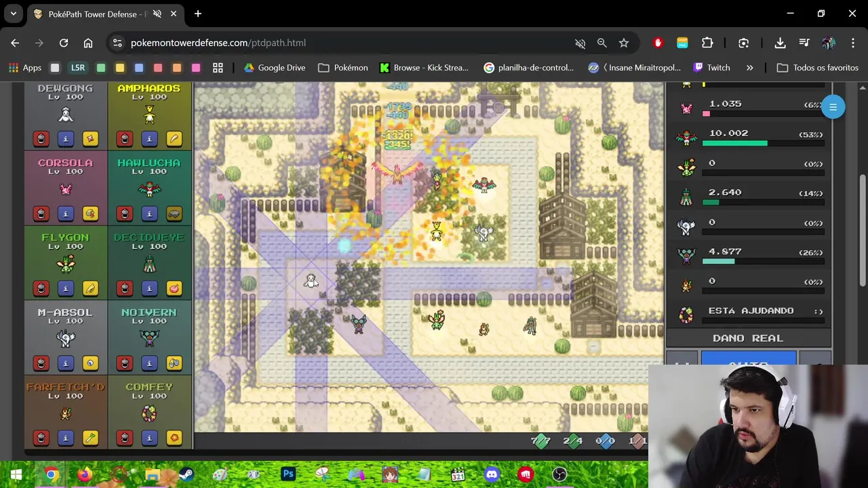The image size is (868, 488).
Task: Open Ampharos's blue info button
Action: click(x=149, y=139)
